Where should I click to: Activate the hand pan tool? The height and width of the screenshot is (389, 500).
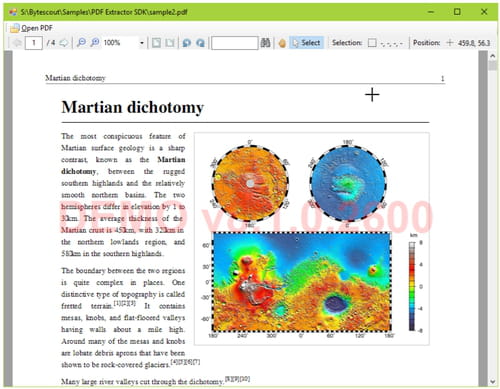[x=282, y=43]
